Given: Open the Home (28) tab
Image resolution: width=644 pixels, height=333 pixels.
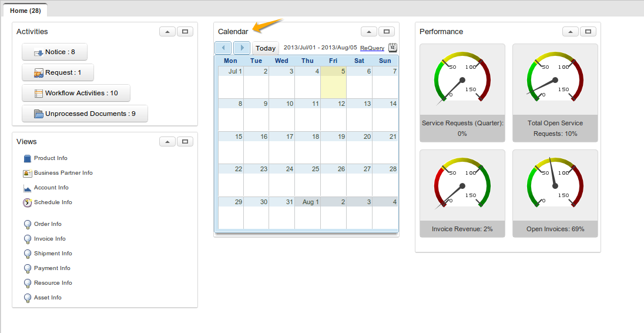Looking at the screenshot, I should coord(25,11).
